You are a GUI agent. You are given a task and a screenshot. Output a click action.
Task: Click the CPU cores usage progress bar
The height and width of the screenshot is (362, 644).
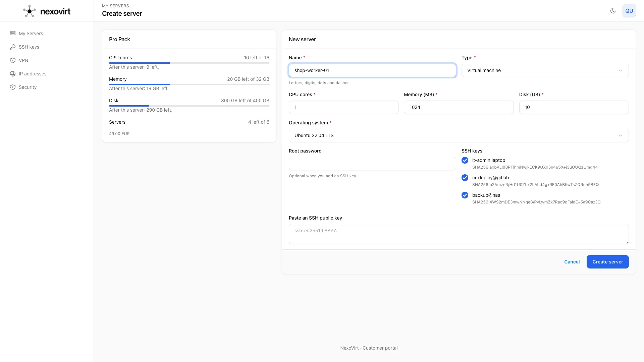tap(189, 63)
